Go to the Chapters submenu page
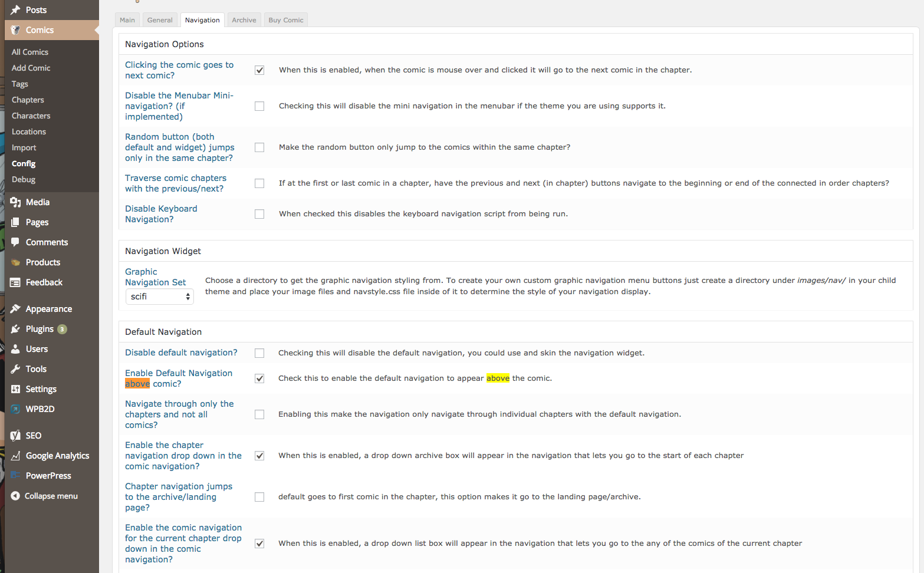The height and width of the screenshot is (573, 924). [28, 100]
